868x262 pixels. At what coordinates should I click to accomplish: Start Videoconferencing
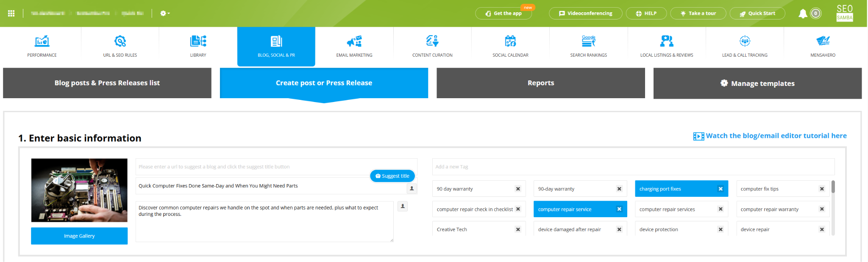tap(585, 14)
